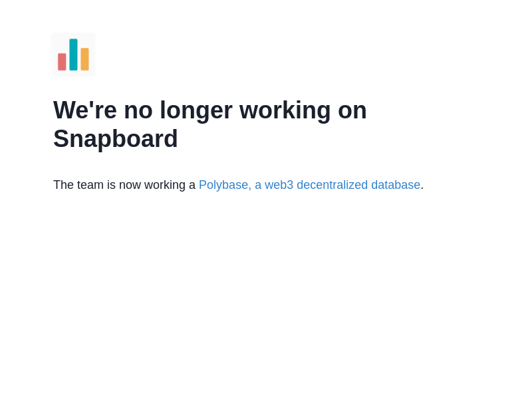Click the red bar in the logo

click(x=62, y=62)
